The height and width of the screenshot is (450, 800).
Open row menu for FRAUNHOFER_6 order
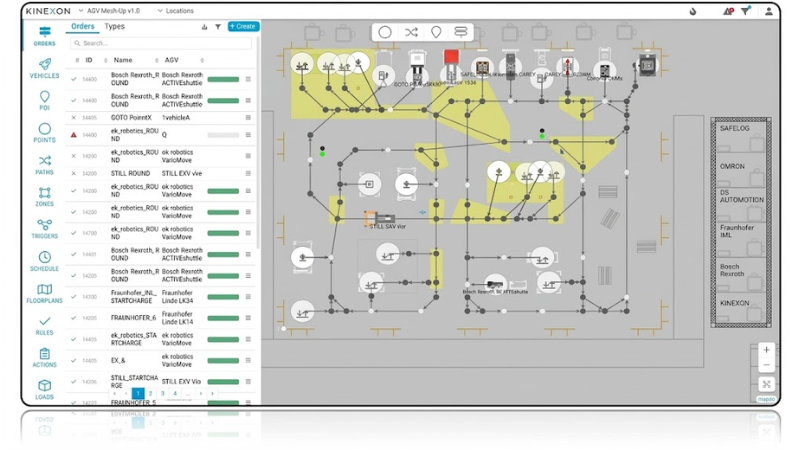pyautogui.click(x=248, y=318)
